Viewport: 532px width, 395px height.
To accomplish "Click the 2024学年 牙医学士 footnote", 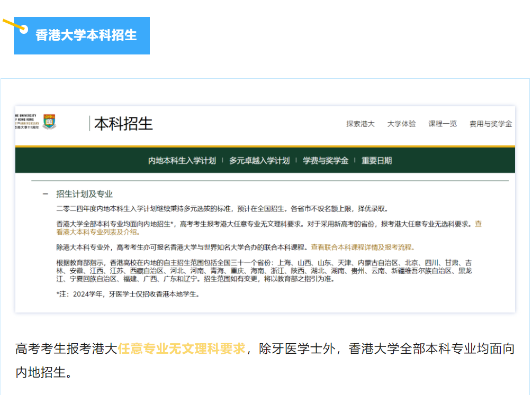I will pos(128,294).
